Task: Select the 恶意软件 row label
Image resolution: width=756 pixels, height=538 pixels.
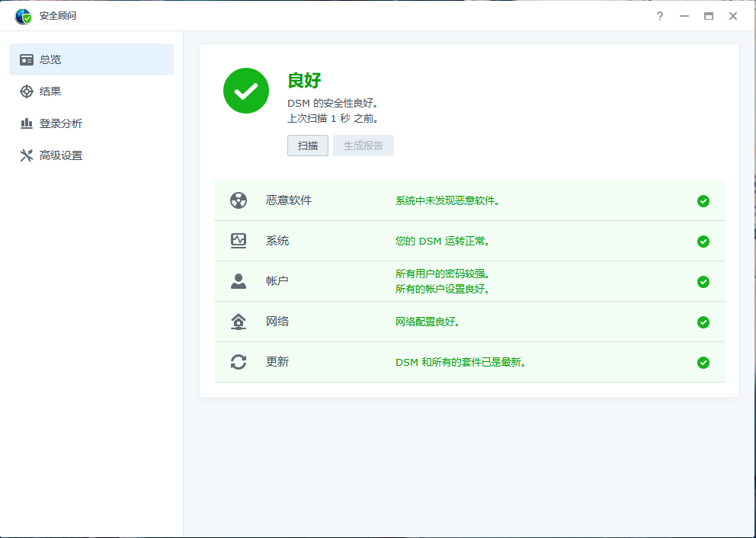Action: [289, 200]
